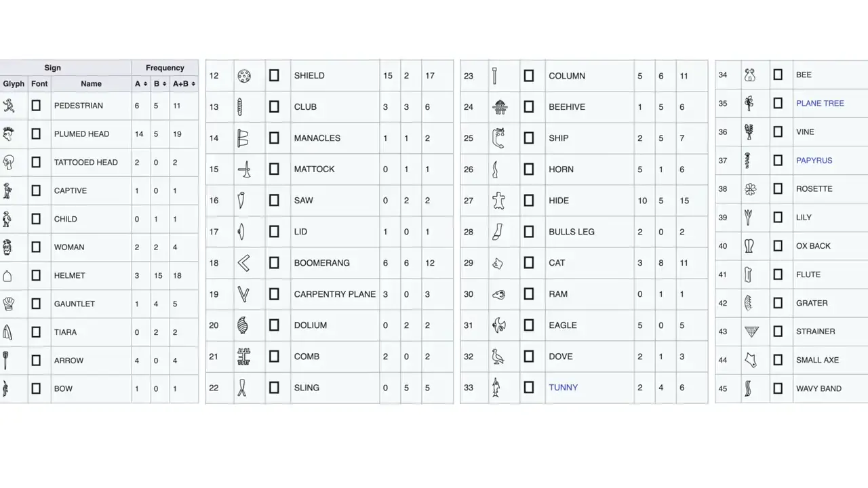Screen dimensions: 868x488
Task: Click the SHIELD glyph in row 12
Action: pyautogui.click(x=245, y=76)
